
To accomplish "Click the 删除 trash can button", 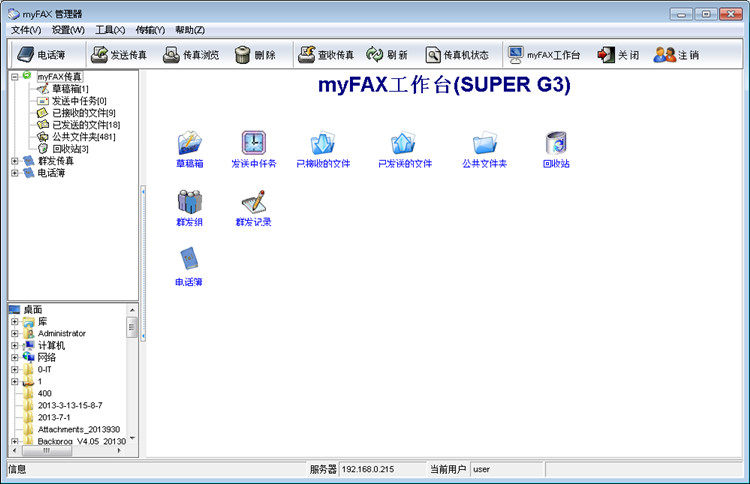I will point(255,55).
